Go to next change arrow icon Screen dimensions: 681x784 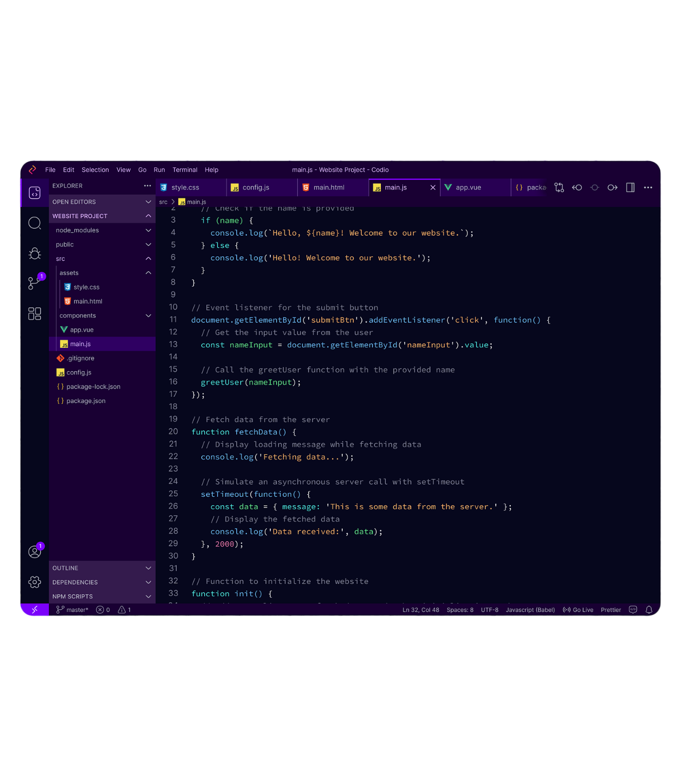(612, 187)
